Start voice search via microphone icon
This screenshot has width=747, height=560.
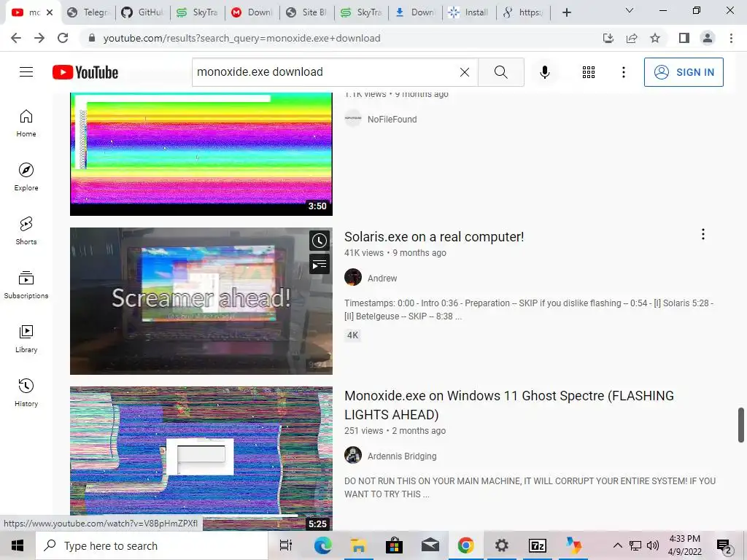(544, 72)
